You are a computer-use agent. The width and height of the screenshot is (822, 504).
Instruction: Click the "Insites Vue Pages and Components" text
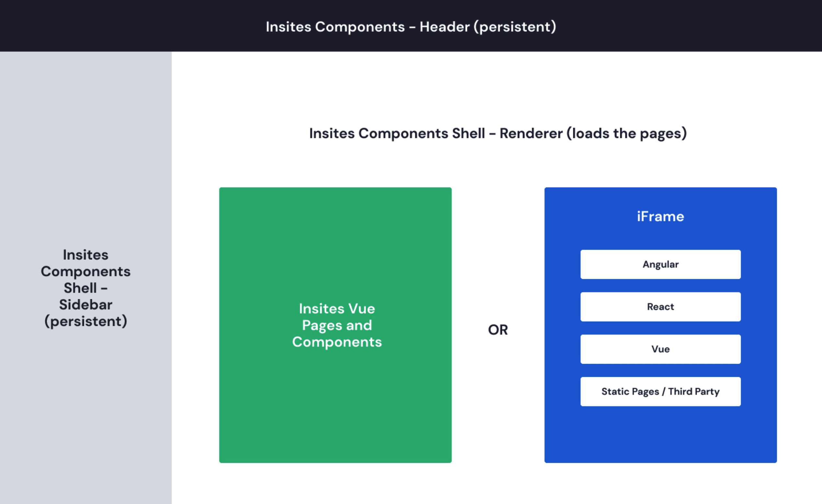click(x=337, y=325)
